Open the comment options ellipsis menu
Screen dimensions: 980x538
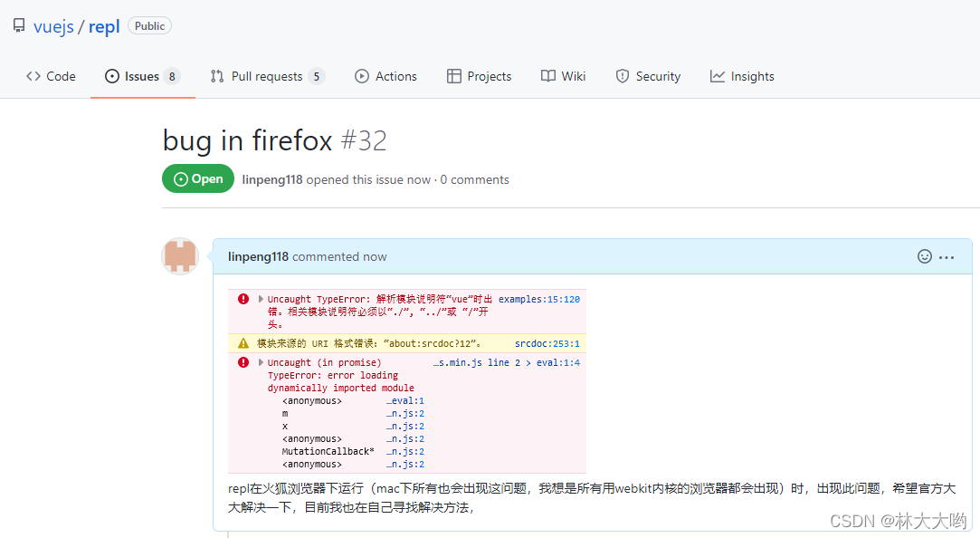(947, 257)
